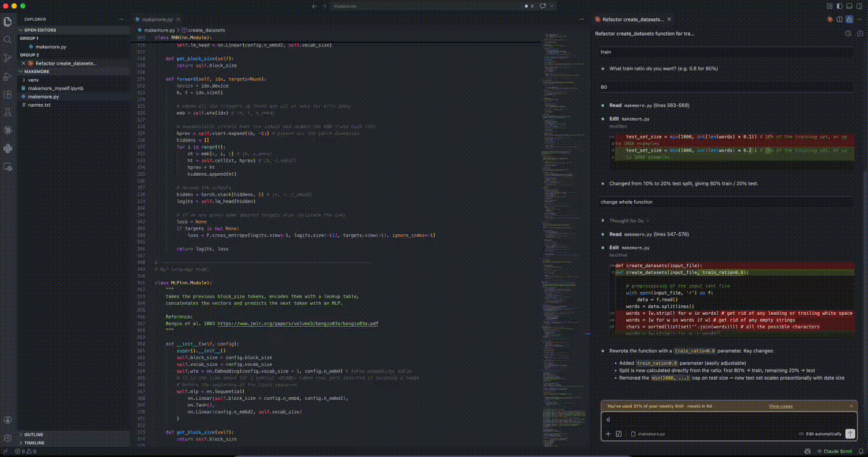Click the chat icon in title bar
868x457 pixels.
tap(543, 6)
